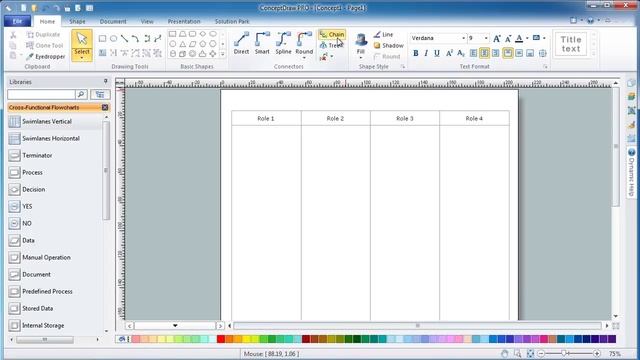Activate the Eyedropper tool
The width and height of the screenshot is (640, 360).
[x=46, y=57]
